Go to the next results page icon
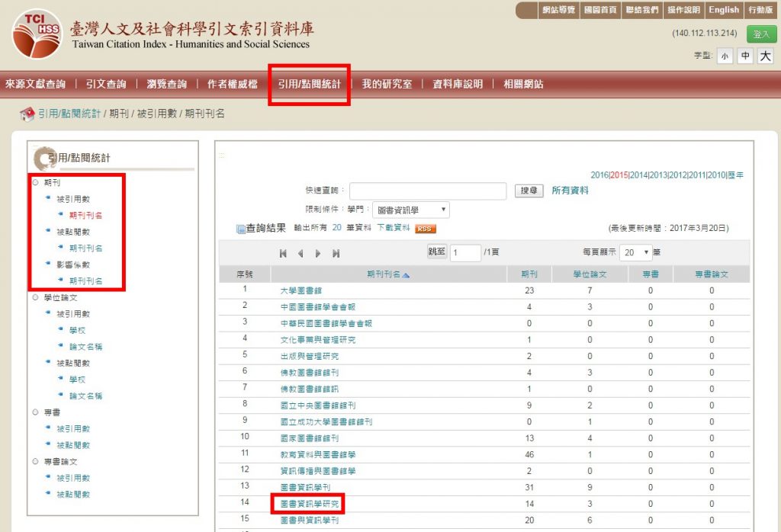The width and height of the screenshot is (781, 532). coord(318,253)
